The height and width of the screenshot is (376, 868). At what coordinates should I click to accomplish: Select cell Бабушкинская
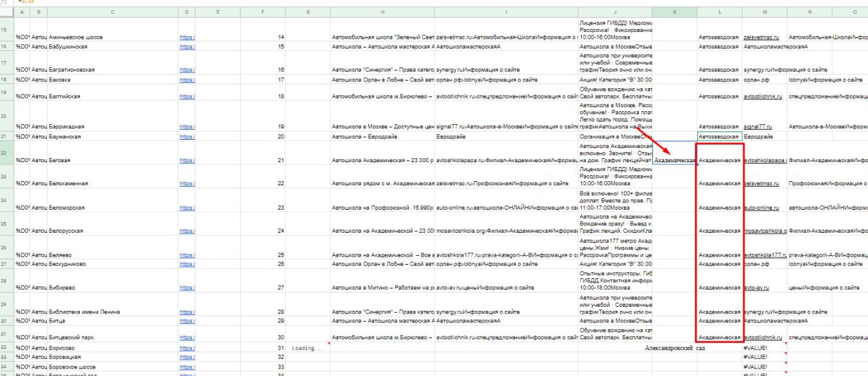(113, 47)
